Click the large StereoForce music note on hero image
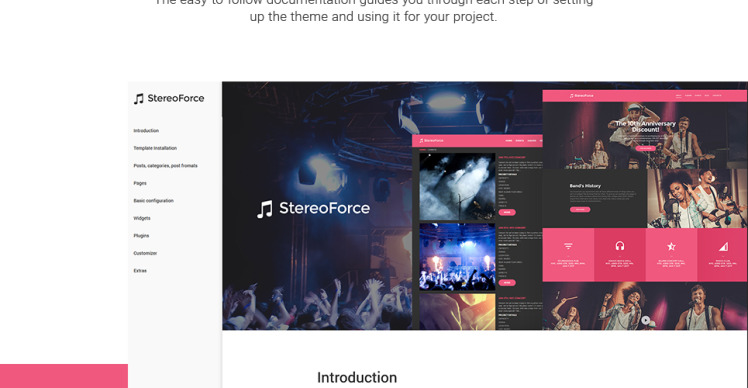 [265, 209]
